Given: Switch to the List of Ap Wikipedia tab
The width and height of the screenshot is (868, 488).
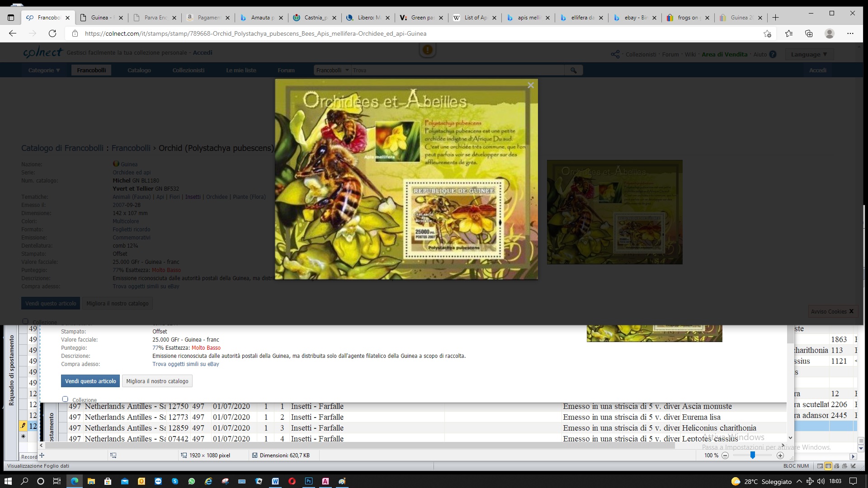Looking at the screenshot, I should tap(476, 18).
